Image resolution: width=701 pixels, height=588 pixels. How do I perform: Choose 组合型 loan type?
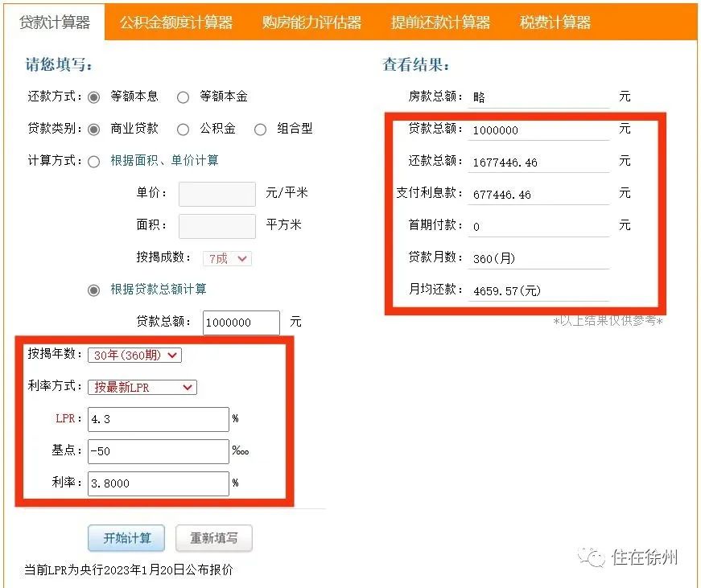(261, 128)
